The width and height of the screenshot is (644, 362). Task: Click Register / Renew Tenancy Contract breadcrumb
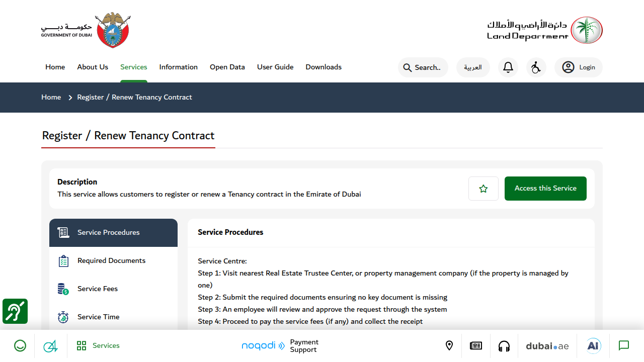pos(135,97)
